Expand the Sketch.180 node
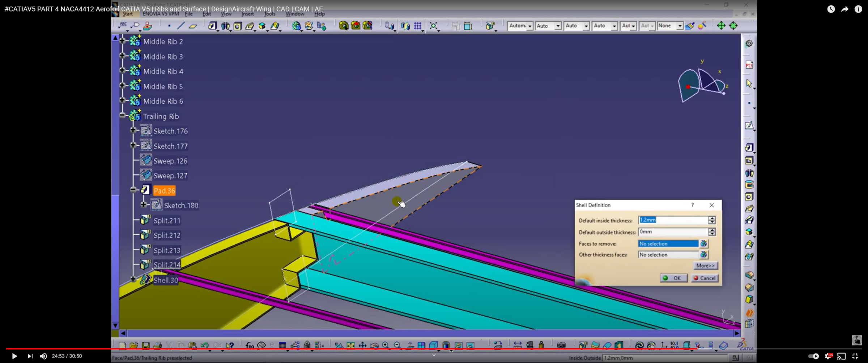The height and width of the screenshot is (363, 868). coord(144,205)
